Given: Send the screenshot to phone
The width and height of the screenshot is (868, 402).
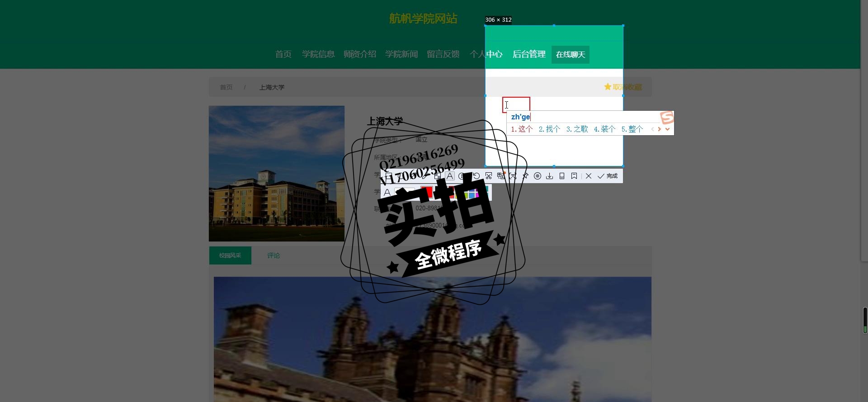Looking at the screenshot, I should click(x=562, y=176).
